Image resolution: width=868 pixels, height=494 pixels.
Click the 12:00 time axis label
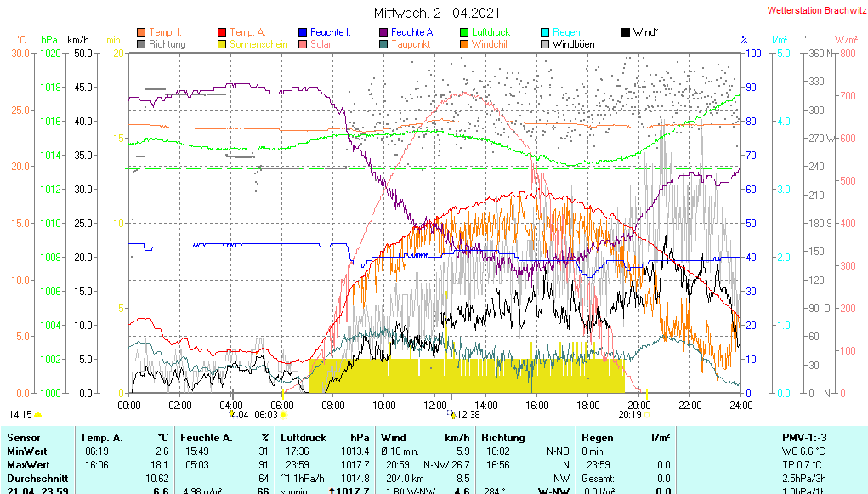pyautogui.click(x=435, y=405)
